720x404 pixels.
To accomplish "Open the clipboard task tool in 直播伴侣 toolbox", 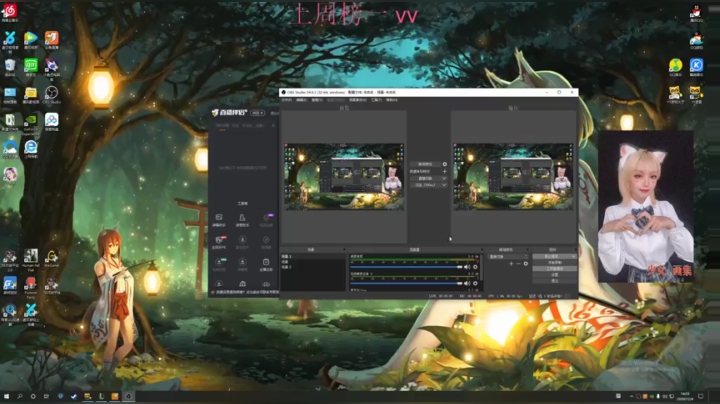I will click(x=266, y=264).
